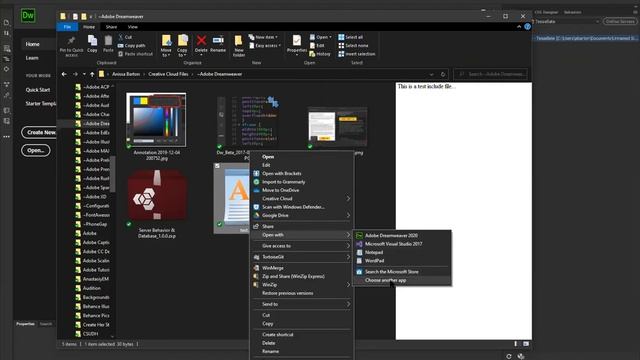
Task: Click the Edit item in Open group
Action: 317,46
